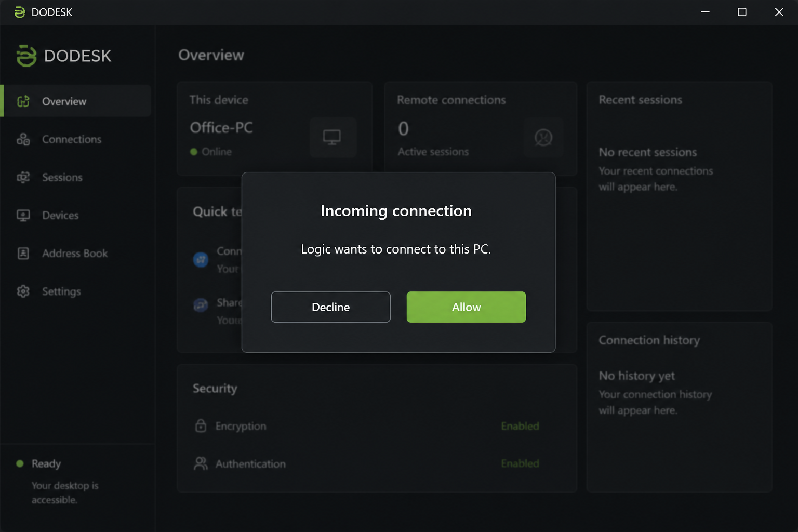Click the monitor icon on This device card
The width and height of the screenshot is (798, 532).
tap(332, 137)
